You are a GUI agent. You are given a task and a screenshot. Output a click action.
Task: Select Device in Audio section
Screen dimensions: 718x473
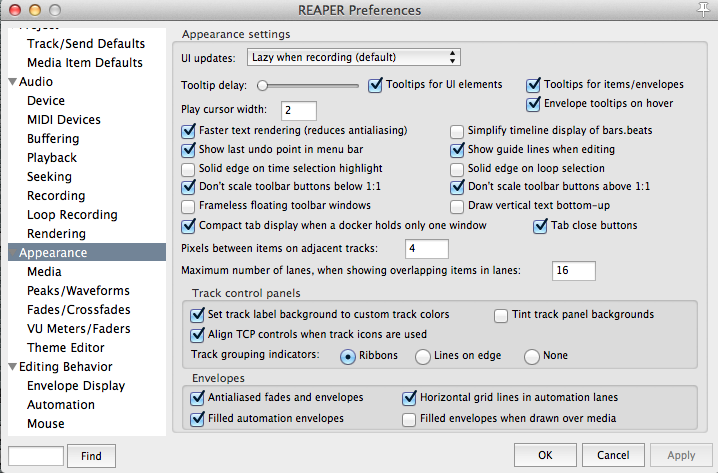click(46, 101)
